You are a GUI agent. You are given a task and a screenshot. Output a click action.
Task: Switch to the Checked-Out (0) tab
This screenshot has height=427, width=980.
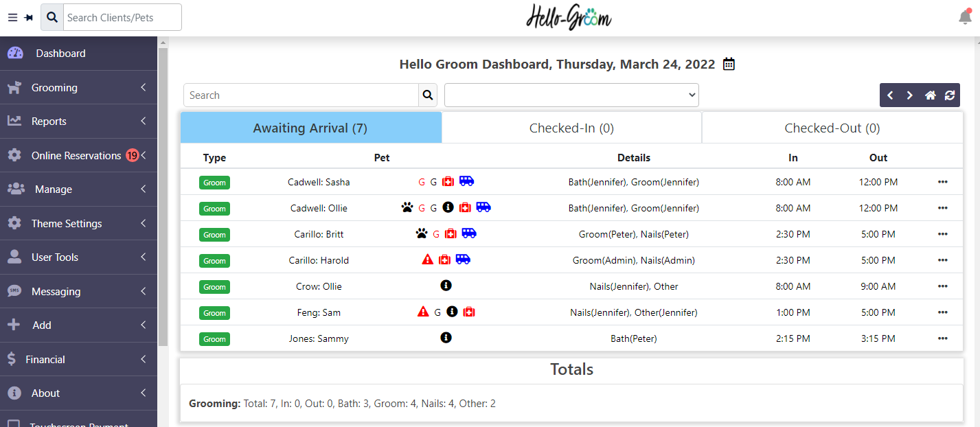[832, 128]
